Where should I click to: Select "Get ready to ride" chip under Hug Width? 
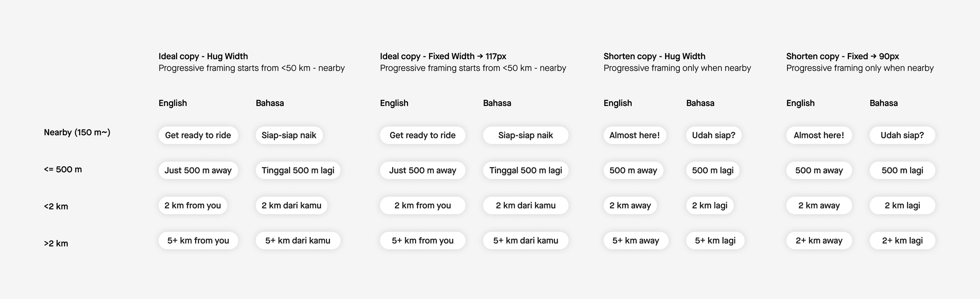198,135
